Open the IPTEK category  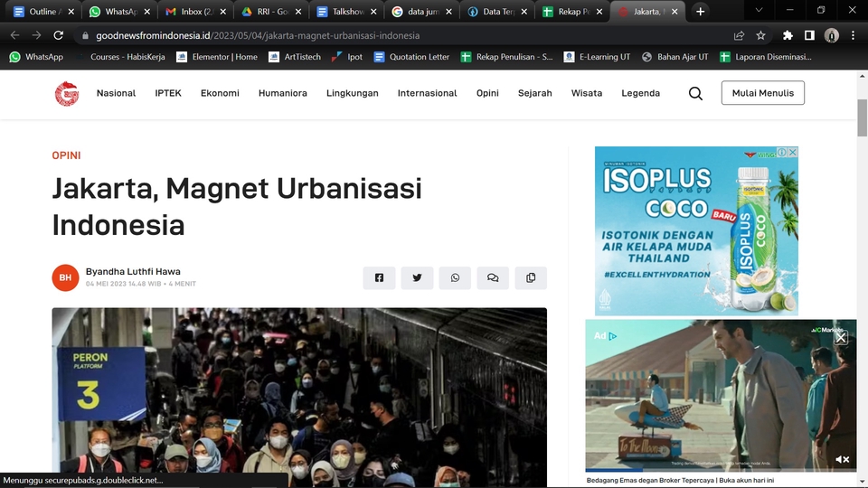(x=168, y=93)
